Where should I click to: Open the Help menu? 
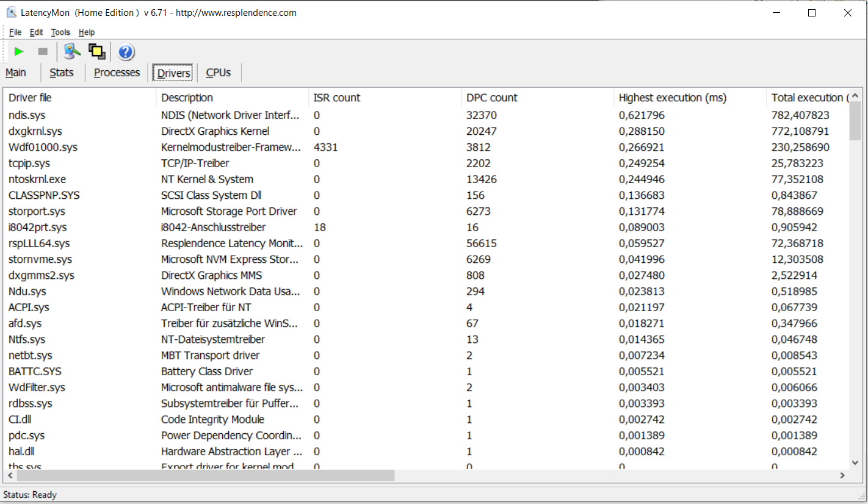87,32
